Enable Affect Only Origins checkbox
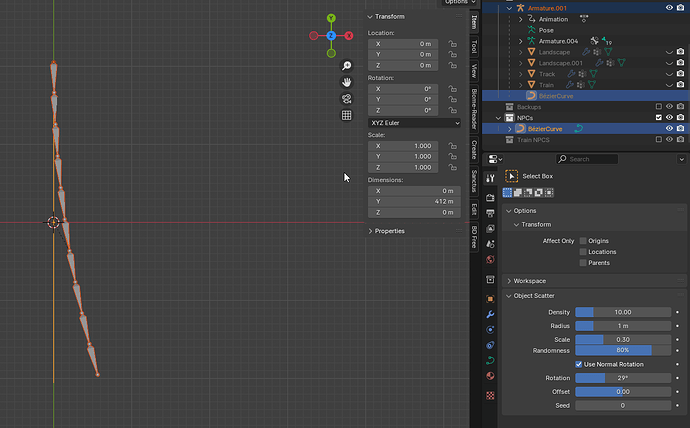 (583, 241)
